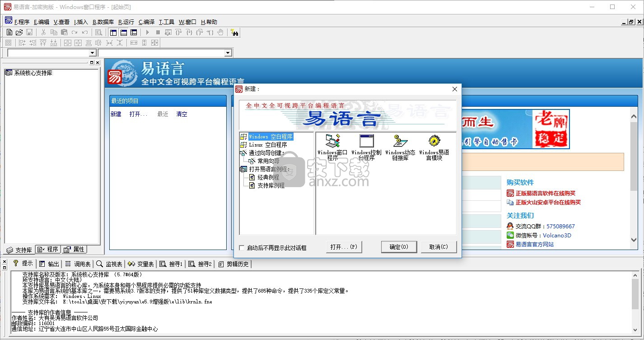Click 清空 link in recent projects
The image size is (644, 340).
tap(182, 114)
